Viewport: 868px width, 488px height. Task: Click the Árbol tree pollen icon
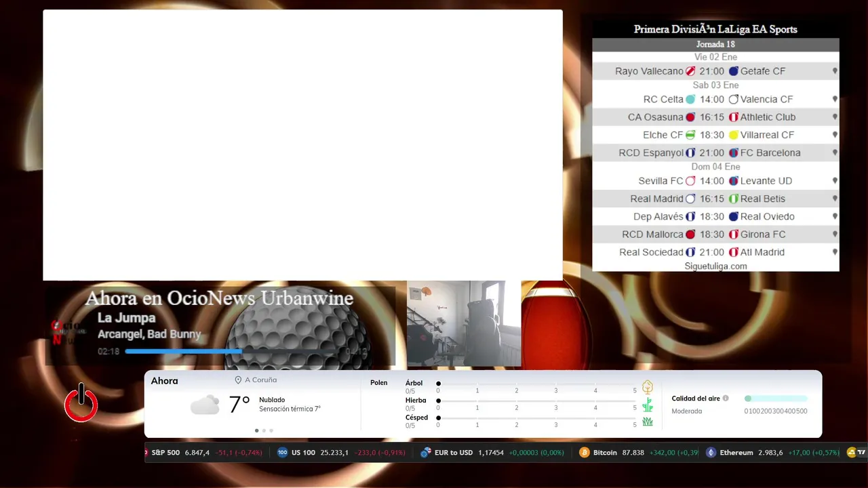tap(648, 387)
